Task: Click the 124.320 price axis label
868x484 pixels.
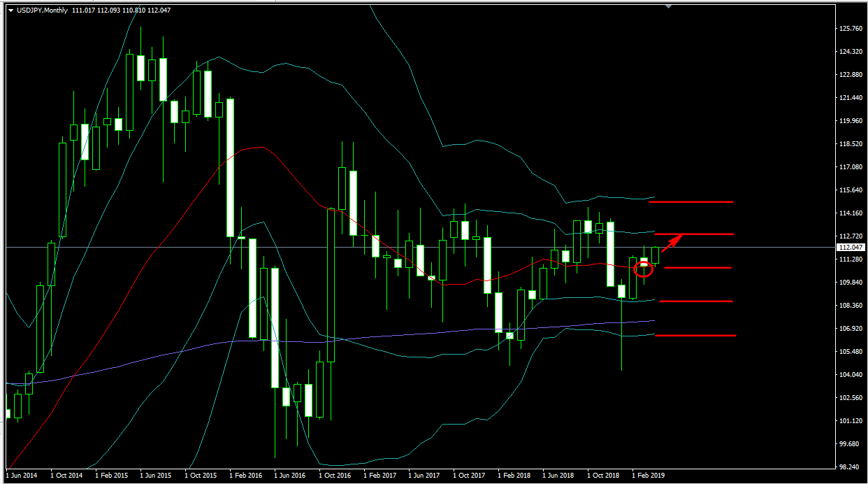Action: [851, 52]
